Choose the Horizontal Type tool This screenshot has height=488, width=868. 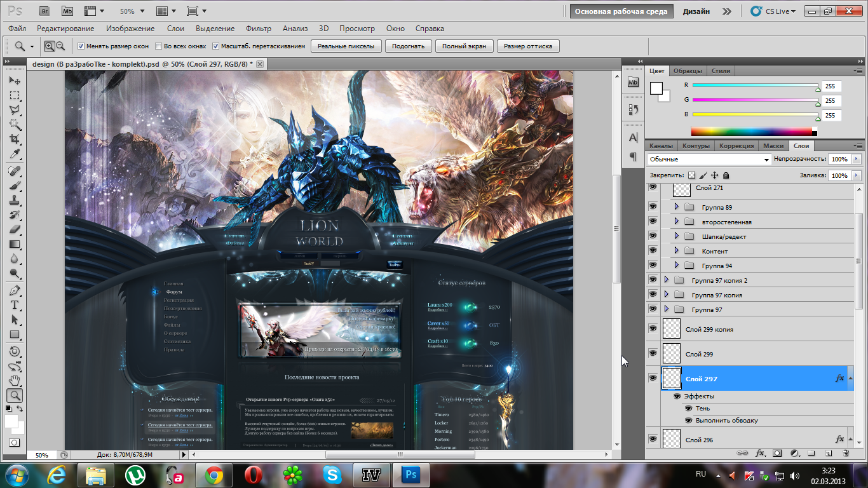pos(15,305)
